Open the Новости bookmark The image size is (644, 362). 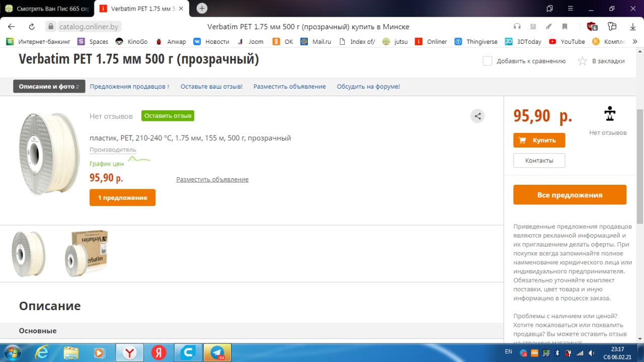tap(211, 42)
